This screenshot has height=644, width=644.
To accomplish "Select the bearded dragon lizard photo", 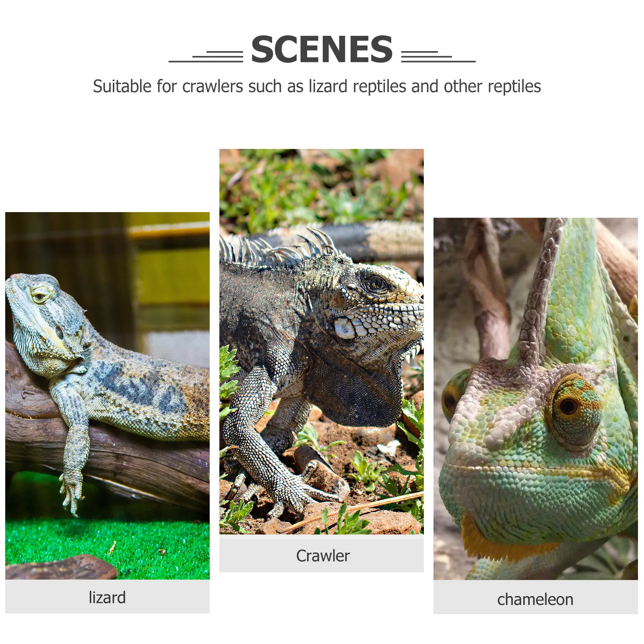I will [x=107, y=396].
